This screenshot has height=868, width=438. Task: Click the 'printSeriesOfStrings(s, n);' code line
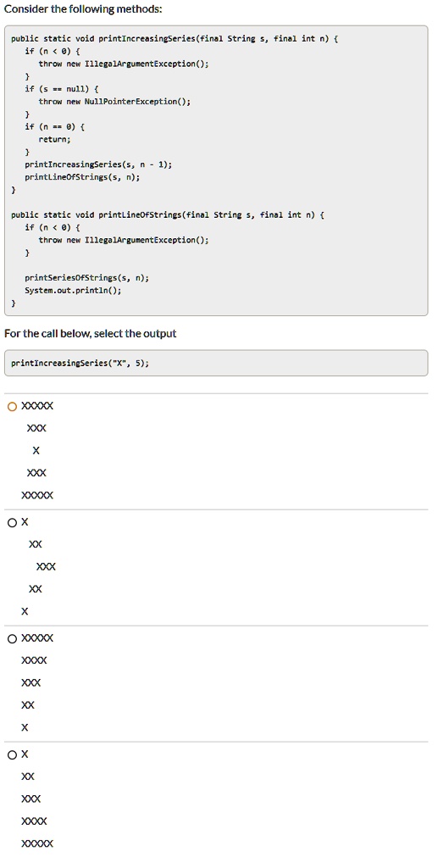pyautogui.click(x=86, y=278)
